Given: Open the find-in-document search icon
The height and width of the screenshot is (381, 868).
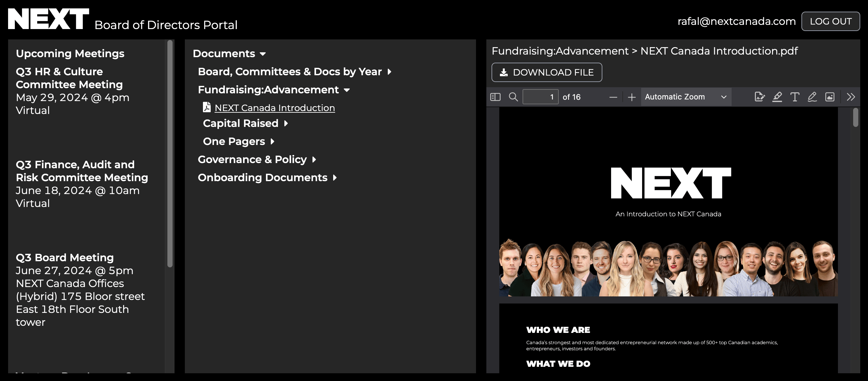Looking at the screenshot, I should pyautogui.click(x=513, y=97).
